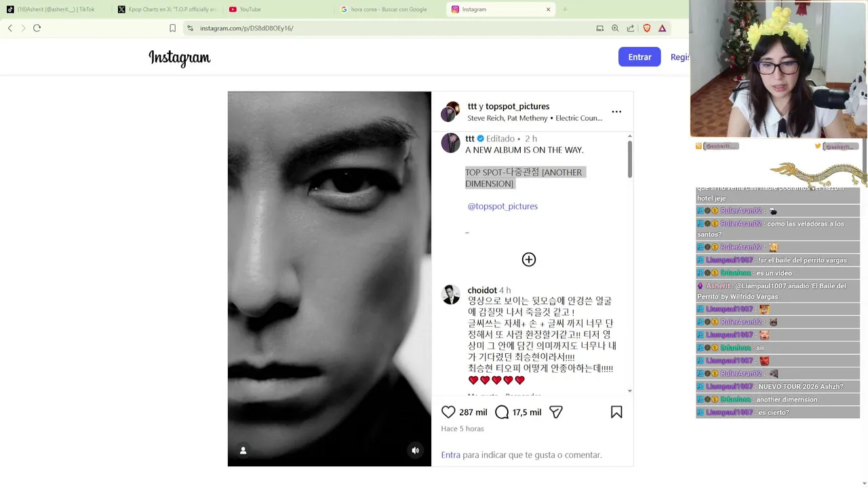
Task: Share the post with paper plane icon
Action: point(556,412)
